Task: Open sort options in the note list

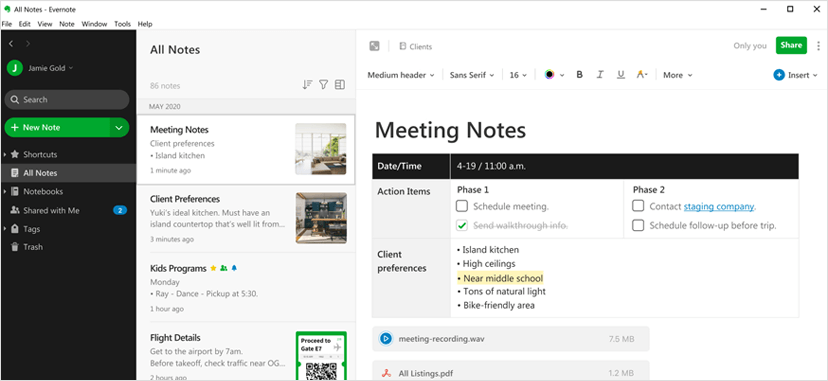Action: click(307, 84)
